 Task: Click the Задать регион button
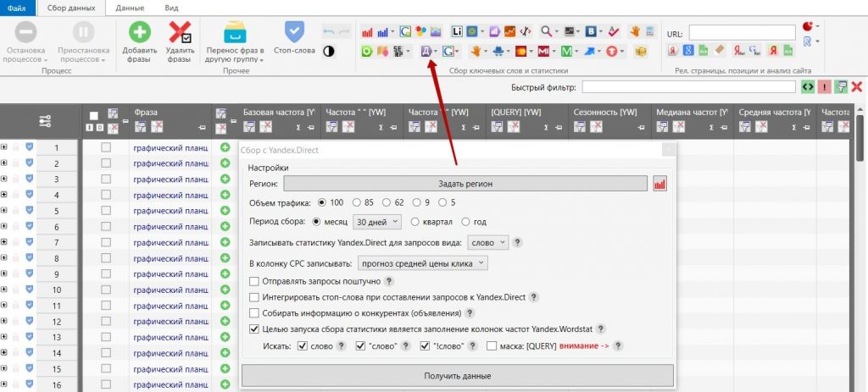(465, 184)
